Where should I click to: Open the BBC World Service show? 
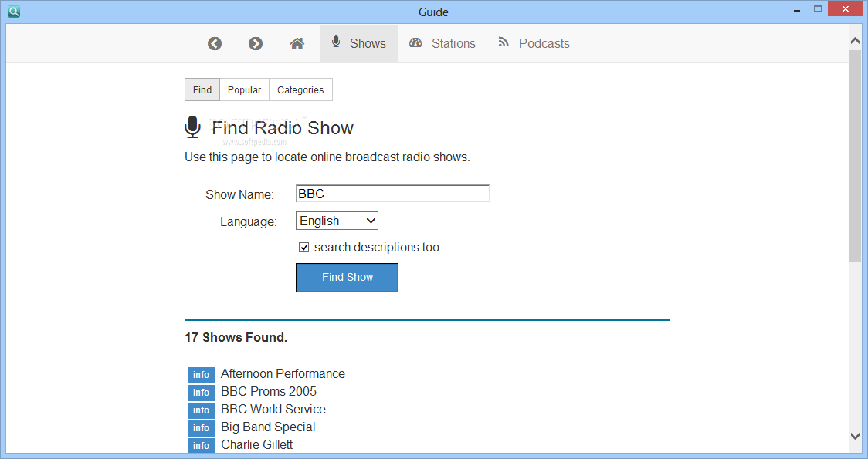click(x=273, y=409)
